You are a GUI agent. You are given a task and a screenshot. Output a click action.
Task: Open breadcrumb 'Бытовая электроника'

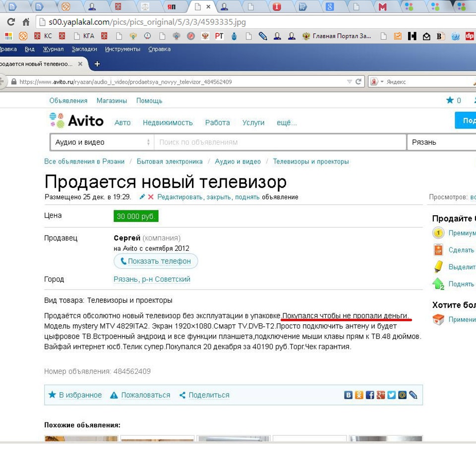(170, 162)
